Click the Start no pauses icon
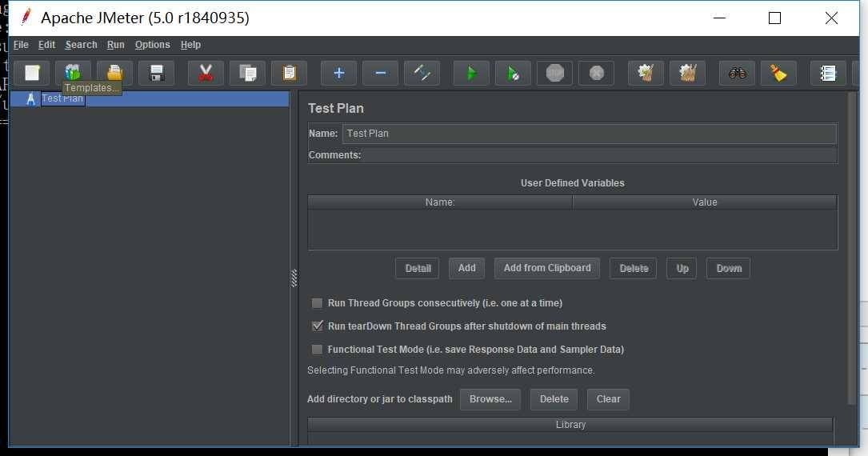 (x=513, y=73)
